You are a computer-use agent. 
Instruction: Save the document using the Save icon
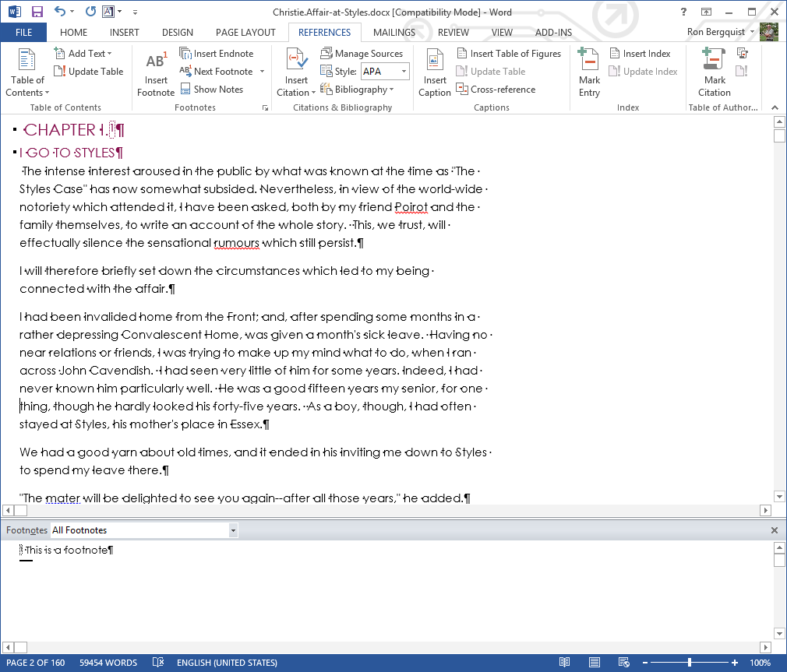(37, 12)
